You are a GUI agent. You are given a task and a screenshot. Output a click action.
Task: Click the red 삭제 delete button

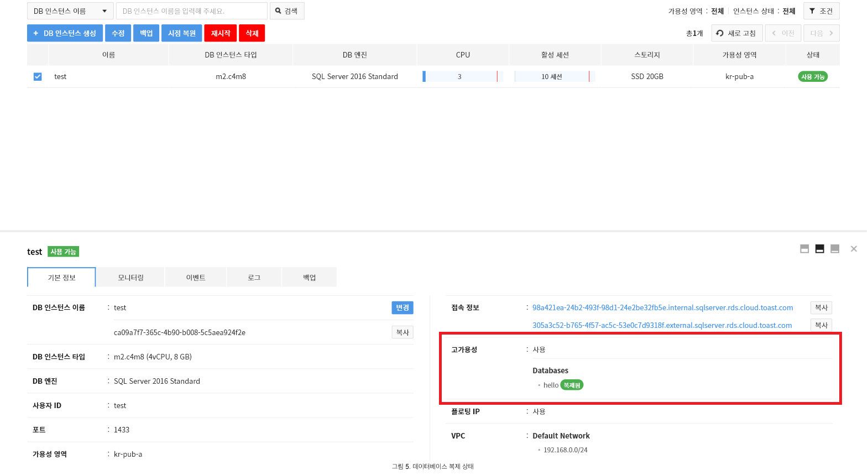[x=252, y=33]
